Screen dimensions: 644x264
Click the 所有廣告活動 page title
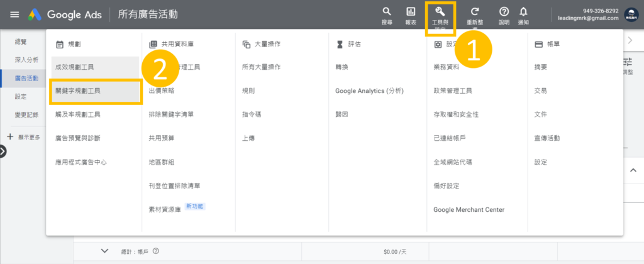148,14
